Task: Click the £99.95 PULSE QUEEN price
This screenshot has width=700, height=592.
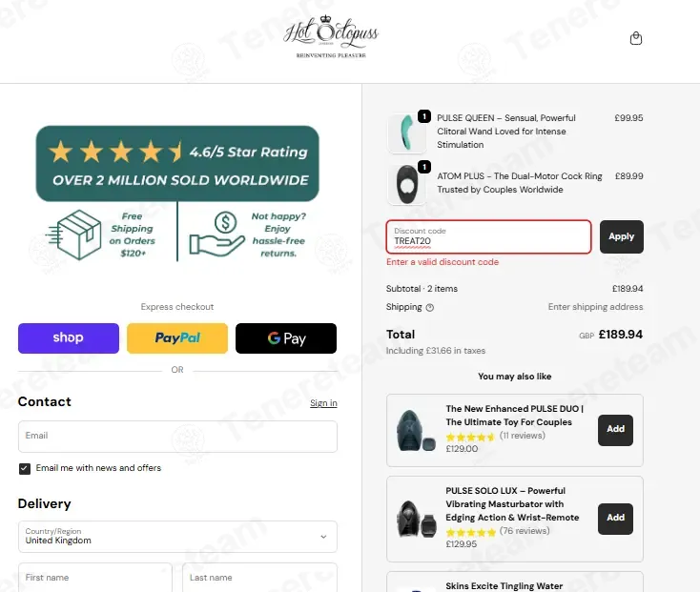Action: click(628, 118)
